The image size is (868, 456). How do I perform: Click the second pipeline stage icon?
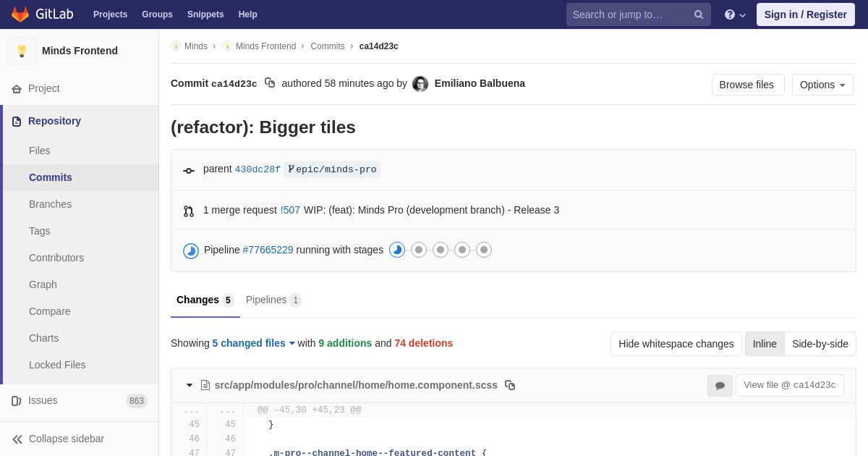(419, 250)
